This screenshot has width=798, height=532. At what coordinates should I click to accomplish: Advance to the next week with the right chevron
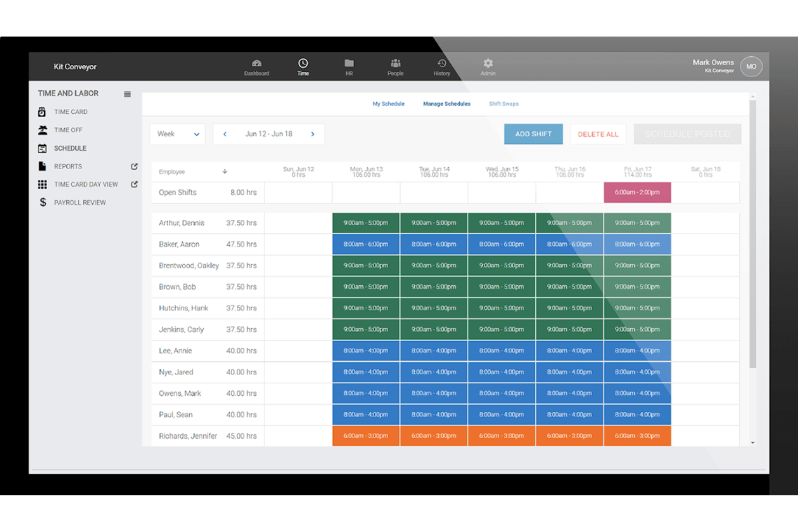pos(313,134)
